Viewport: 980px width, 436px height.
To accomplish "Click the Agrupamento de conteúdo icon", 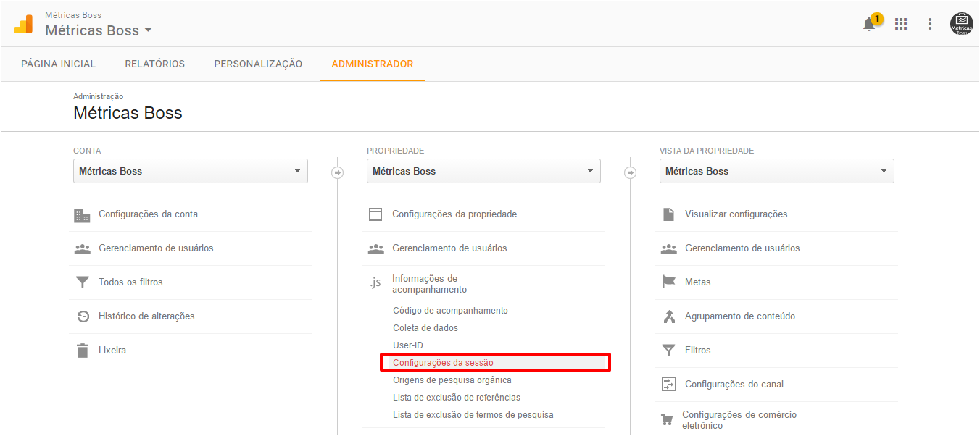I will (668, 316).
